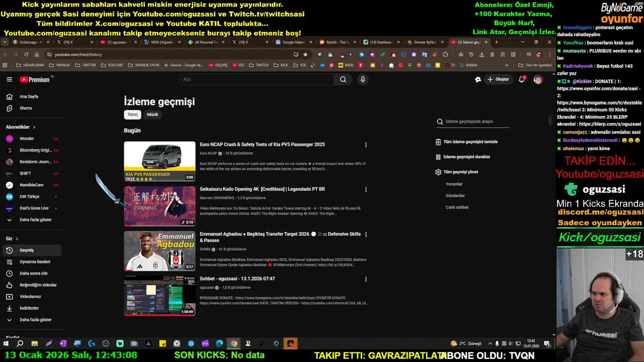Expand the Siz section header
This screenshot has height=362, width=644.
(12, 239)
